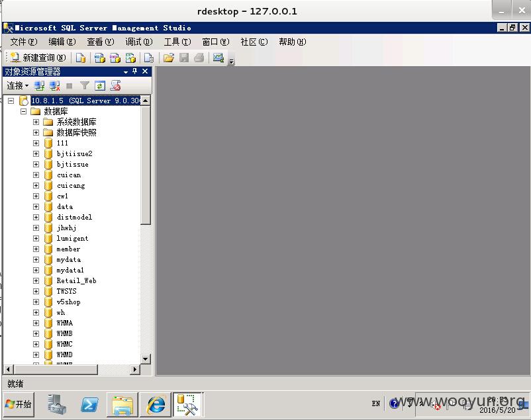This screenshot has height=420, width=531.
Task: Click the horizontal scroll-left arrow
Action: coord(9,369)
